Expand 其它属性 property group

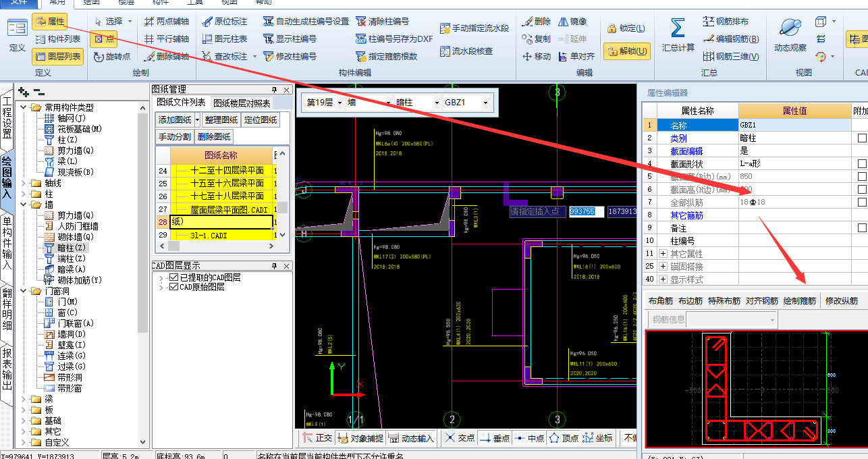click(663, 254)
